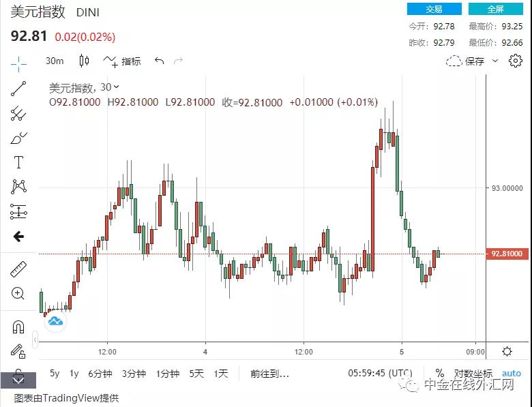Screen dimensions: 532x407
Task: Open the candlestick chart style selector
Action: (x=84, y=61)
